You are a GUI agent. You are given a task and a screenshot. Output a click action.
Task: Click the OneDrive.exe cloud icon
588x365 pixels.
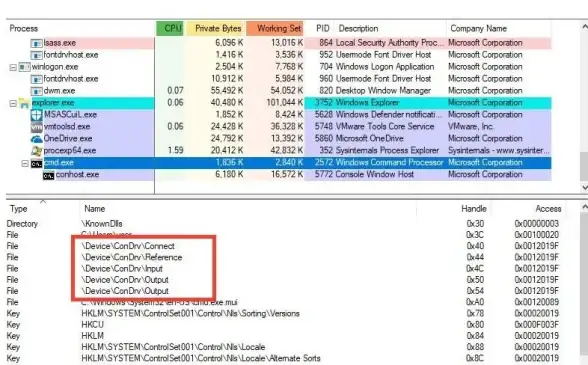(36, 139)
